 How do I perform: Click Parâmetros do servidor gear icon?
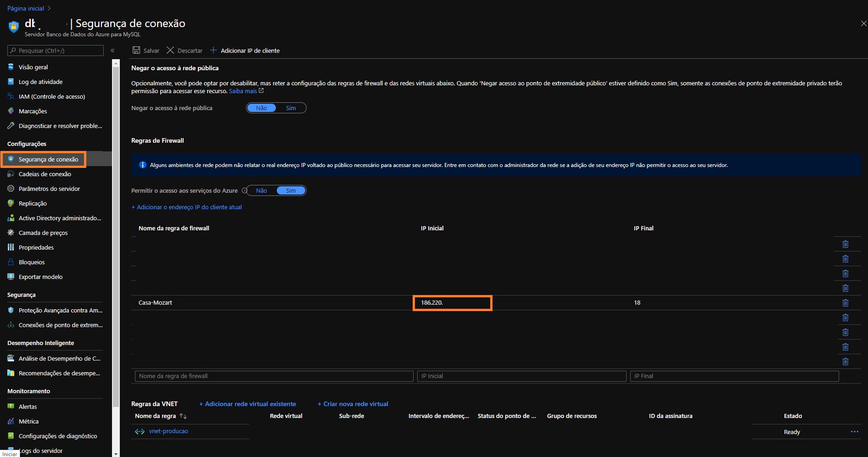(11, 189)
